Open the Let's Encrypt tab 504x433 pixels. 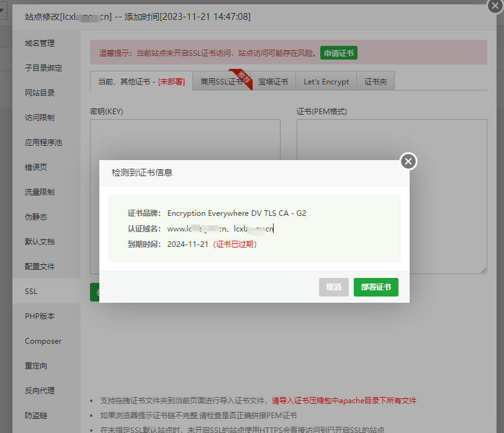(x=326, y=81)
